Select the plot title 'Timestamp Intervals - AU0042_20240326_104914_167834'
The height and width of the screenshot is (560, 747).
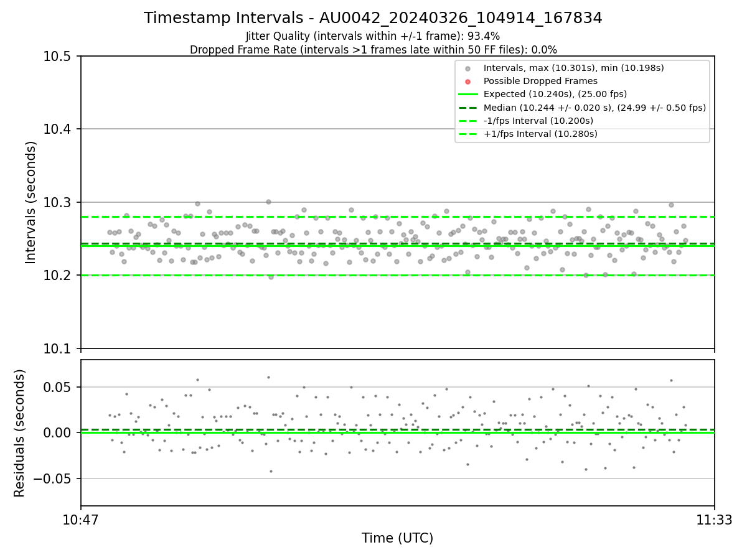pyautogui.click(x=373, y=18)
